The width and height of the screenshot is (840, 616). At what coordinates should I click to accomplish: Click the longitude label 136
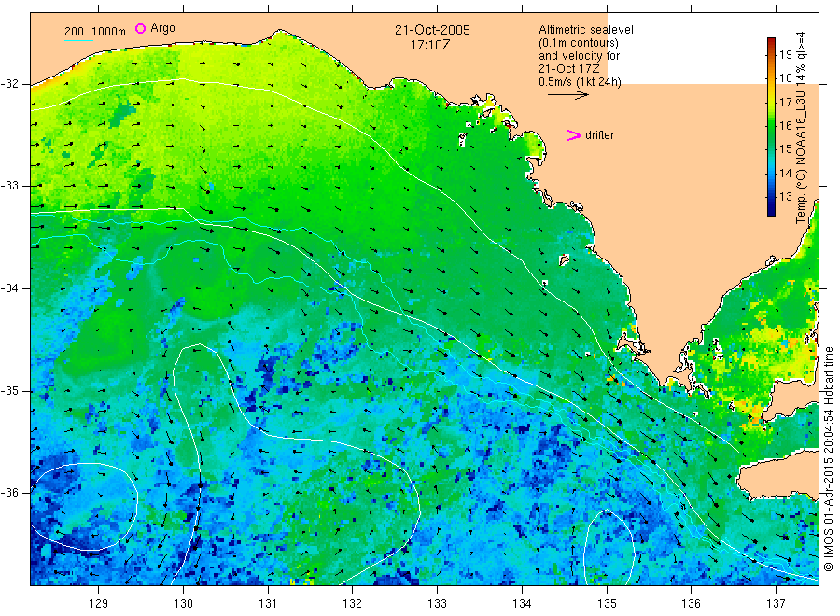click(x=691, y=604)
